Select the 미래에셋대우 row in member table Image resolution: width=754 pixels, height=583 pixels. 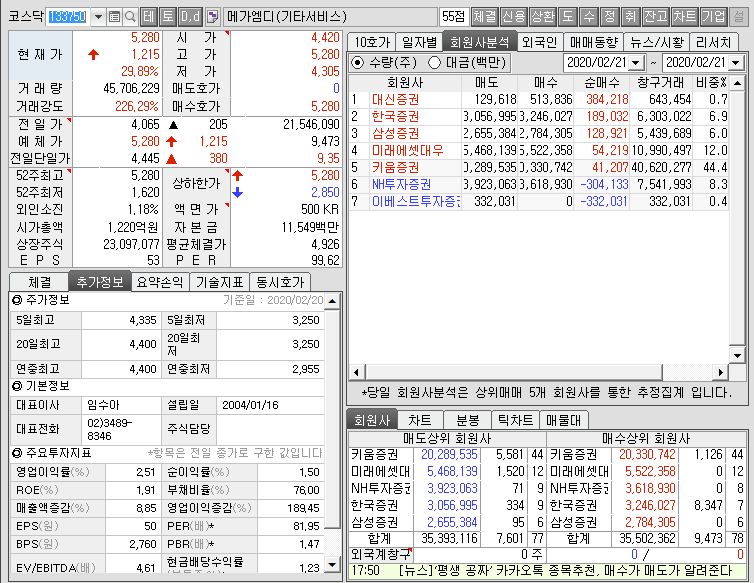click(x=539, y=151)
